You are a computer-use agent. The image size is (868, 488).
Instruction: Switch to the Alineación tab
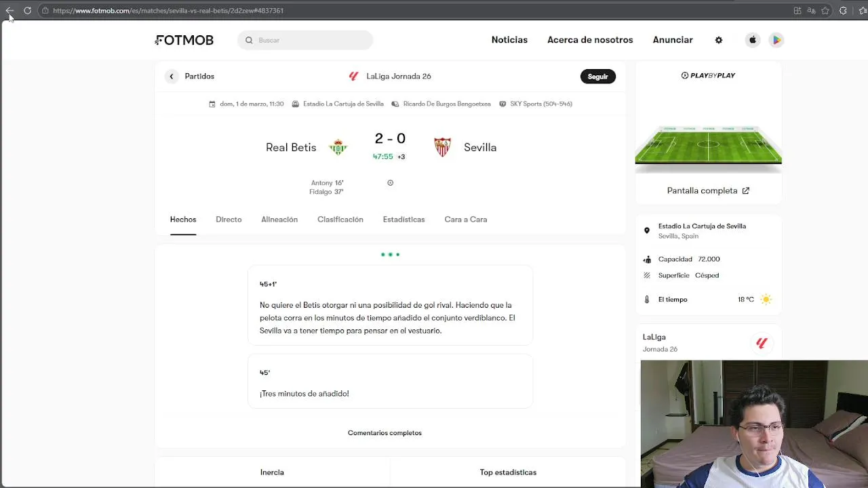[x=279, y=220]
